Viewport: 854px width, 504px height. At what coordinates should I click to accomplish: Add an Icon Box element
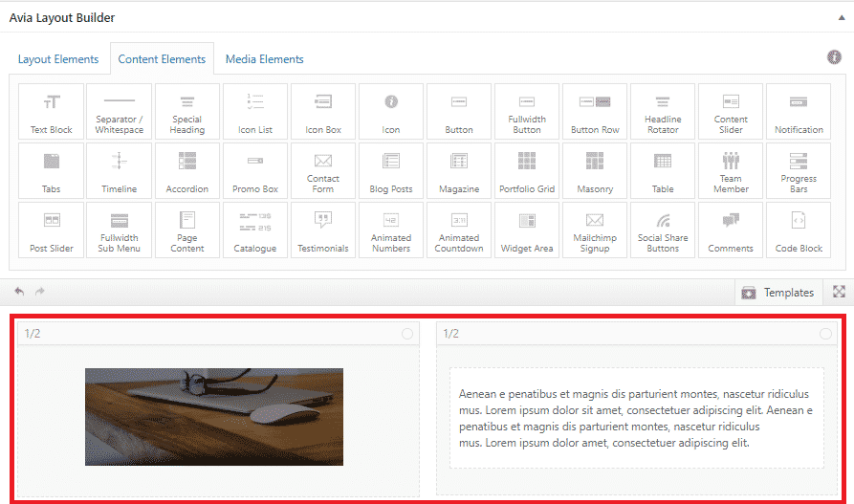tap(323, 112)
